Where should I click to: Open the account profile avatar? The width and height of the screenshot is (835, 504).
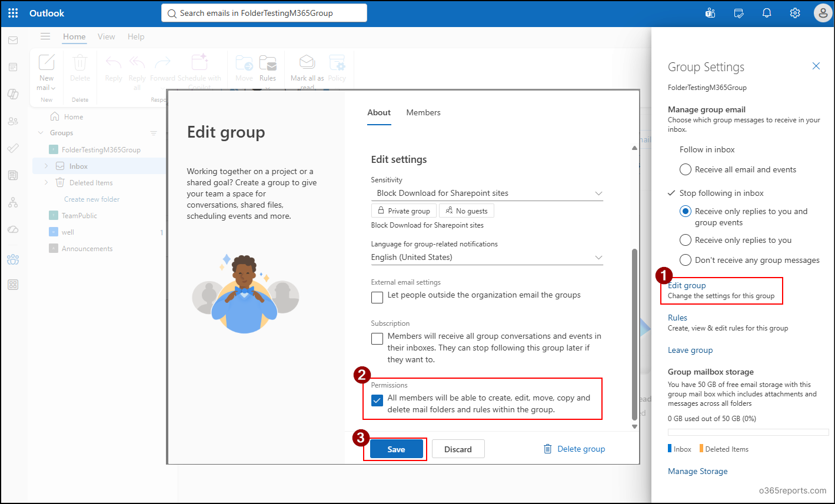coord(823,13)
